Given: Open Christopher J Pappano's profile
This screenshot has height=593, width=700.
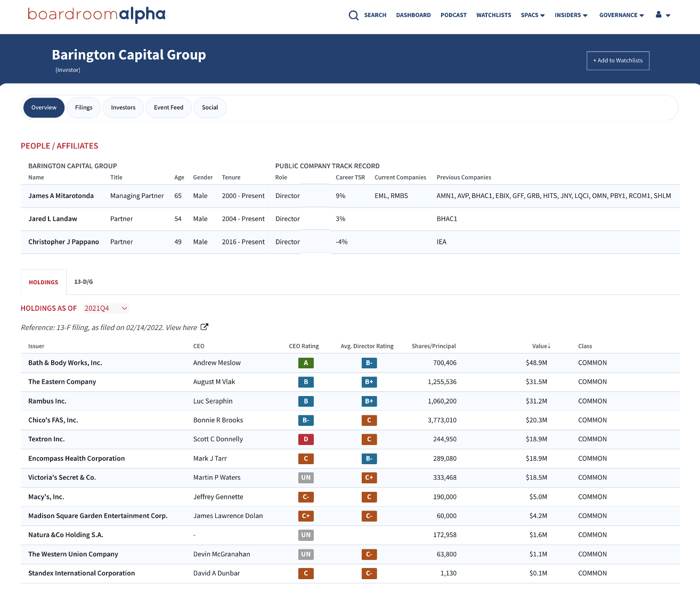Looking at the screenshot, I should (x=63, y=242).
